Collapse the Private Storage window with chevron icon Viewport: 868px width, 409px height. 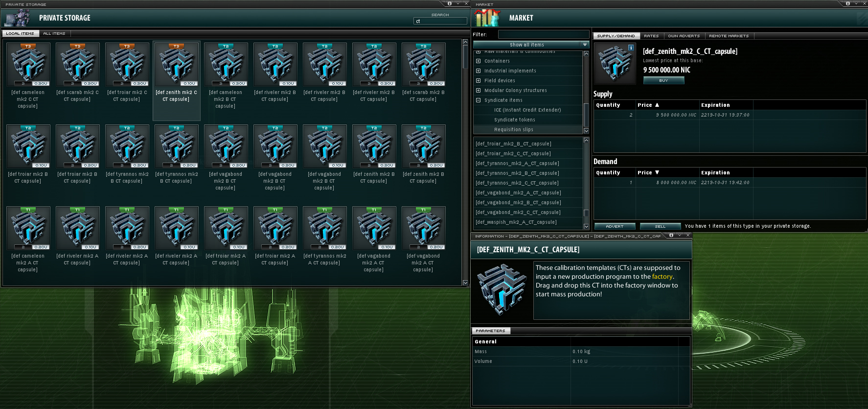(458, 3)
